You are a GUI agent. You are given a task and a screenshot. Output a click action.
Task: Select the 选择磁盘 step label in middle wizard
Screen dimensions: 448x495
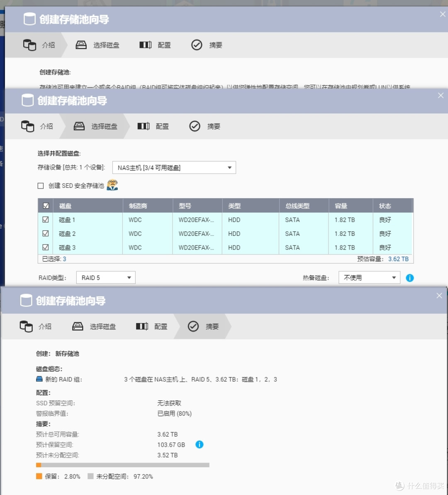(105, 126)
